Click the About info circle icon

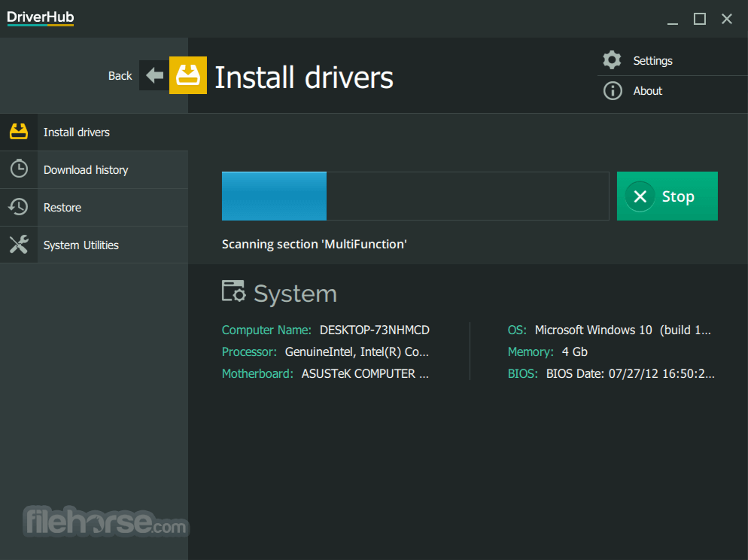(613, 90)
